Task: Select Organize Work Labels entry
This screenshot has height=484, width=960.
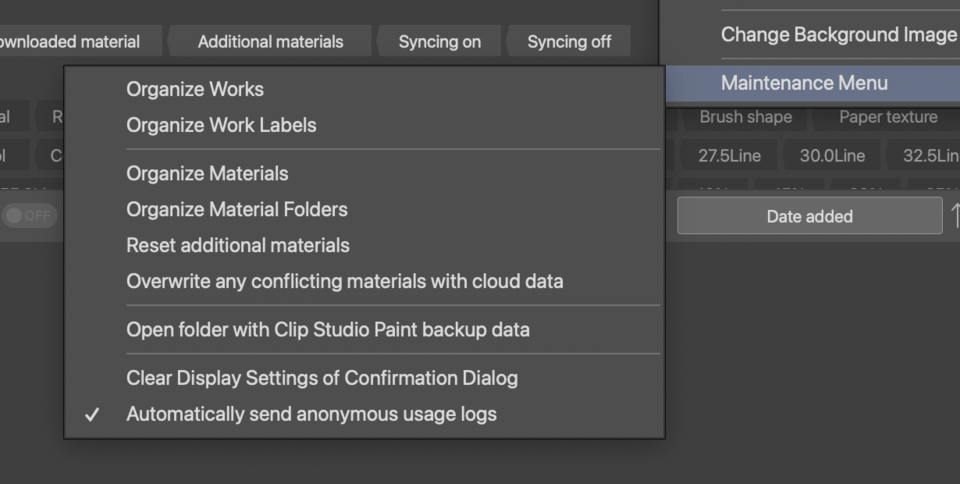Action: (x=364, y=125)
